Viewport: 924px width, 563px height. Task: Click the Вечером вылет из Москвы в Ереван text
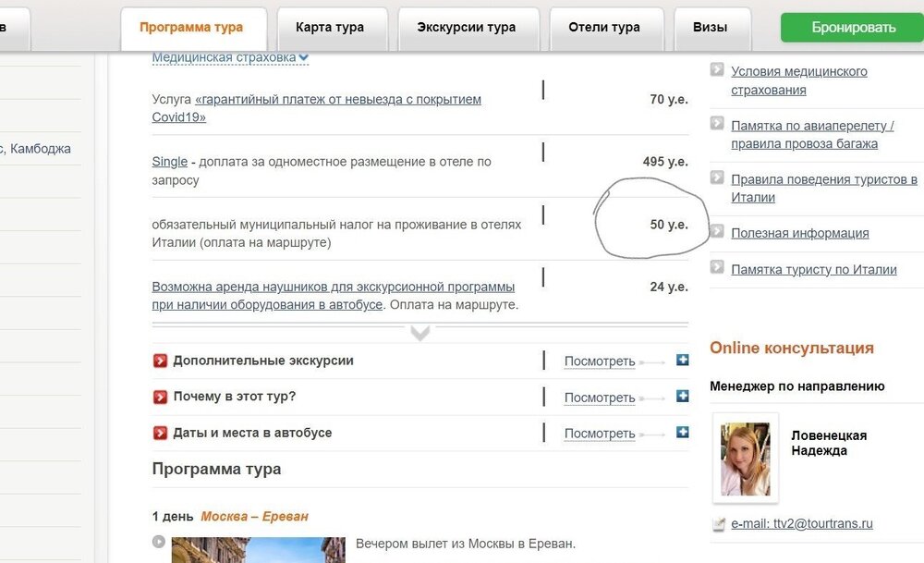tap(466, 544)
